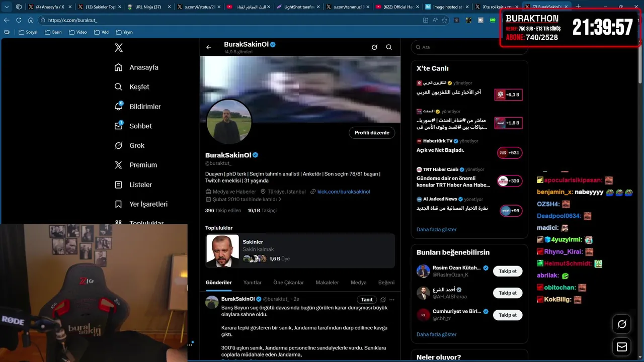This screenshot has width=644, height=362.
Task: Open Grok from the sidebar
Action: (x=129, y=145)
